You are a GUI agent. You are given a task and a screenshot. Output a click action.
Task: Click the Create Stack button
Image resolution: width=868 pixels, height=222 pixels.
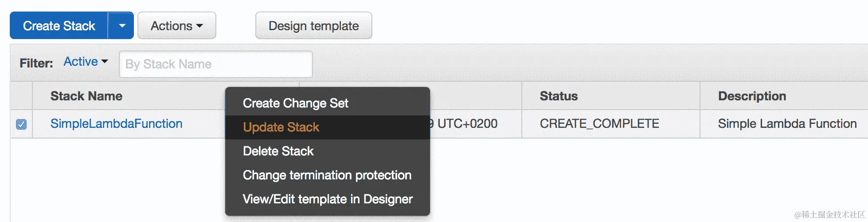[x=59, y=26]
